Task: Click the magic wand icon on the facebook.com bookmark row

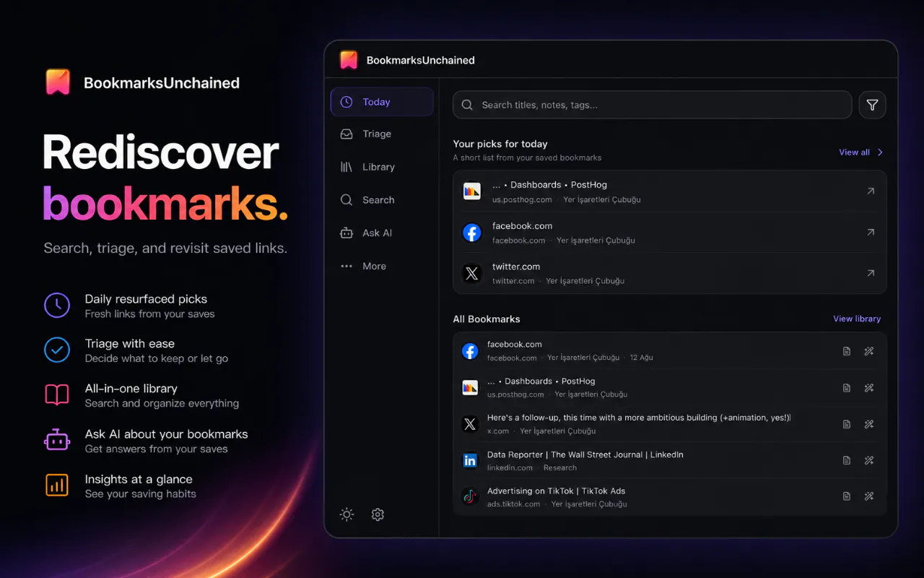Action: click(x=869, y=351)
